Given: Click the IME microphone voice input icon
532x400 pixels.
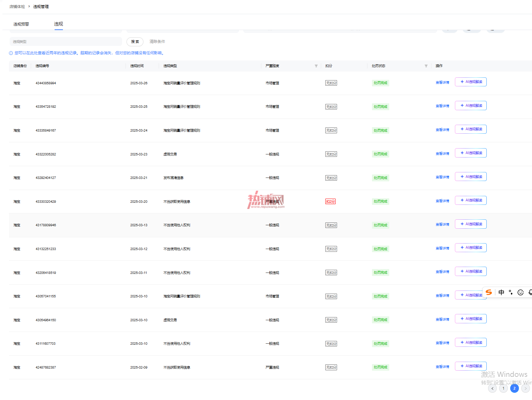Looking at the screenshot, I should 530,293.
